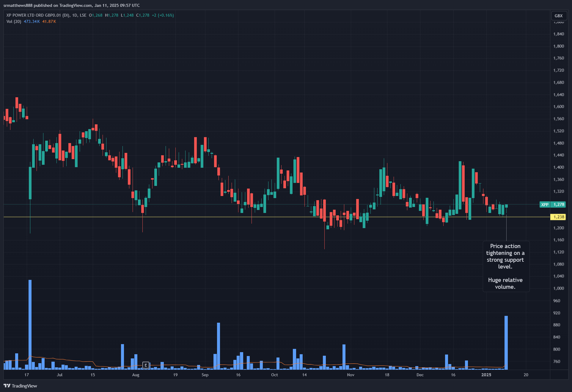The width and height of the screenshot is (572, 392).
Task: Open the GBX currency selector
Action: point(559,16)
